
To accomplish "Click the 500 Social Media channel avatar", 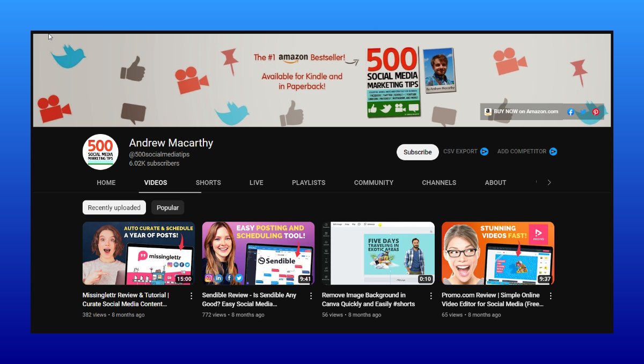I will pos(100,152).
